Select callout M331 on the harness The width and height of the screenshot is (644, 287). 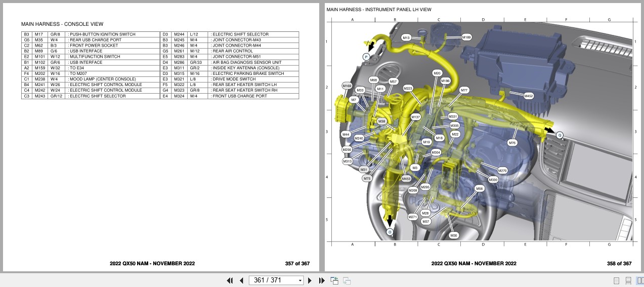[453, 116]
